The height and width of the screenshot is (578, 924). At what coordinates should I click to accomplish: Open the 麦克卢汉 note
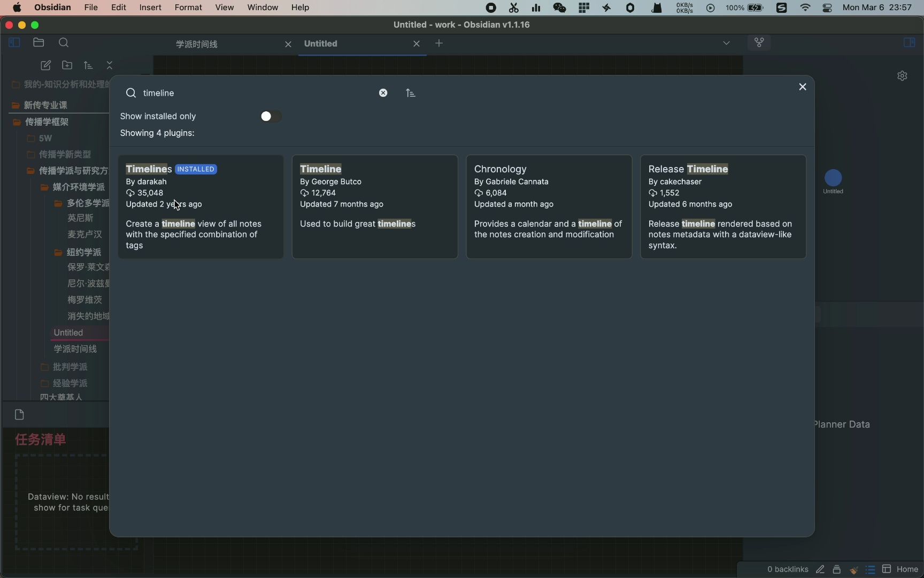tap(84, 234)
